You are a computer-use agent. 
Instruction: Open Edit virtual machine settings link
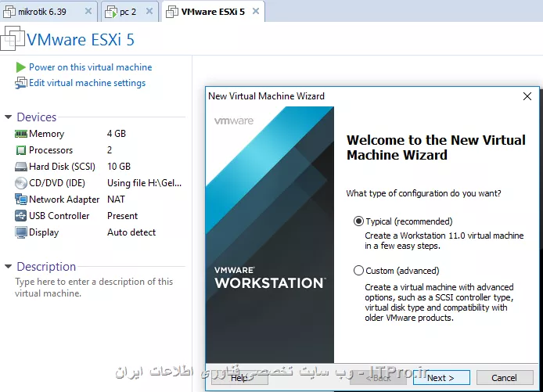tap(88, 83)
